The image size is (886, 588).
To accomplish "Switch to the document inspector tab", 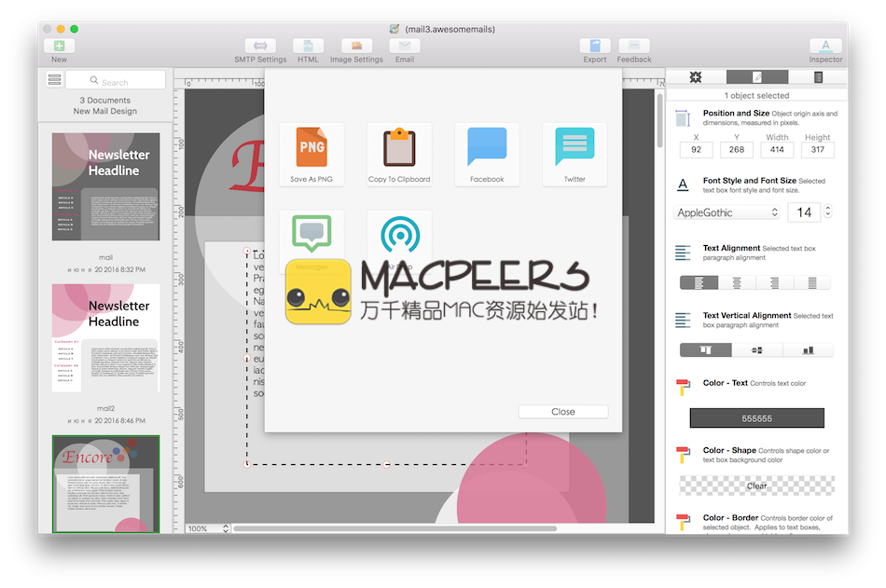I will click(x=818, y=77).
